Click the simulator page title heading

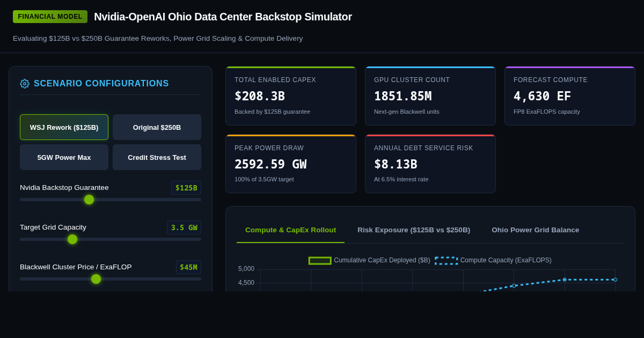(x=223, y=17)
